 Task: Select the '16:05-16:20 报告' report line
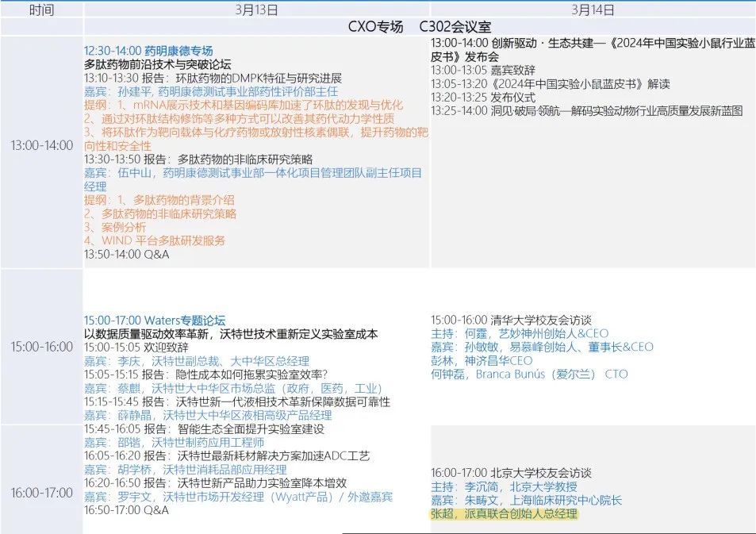click(x=227, y=456)
